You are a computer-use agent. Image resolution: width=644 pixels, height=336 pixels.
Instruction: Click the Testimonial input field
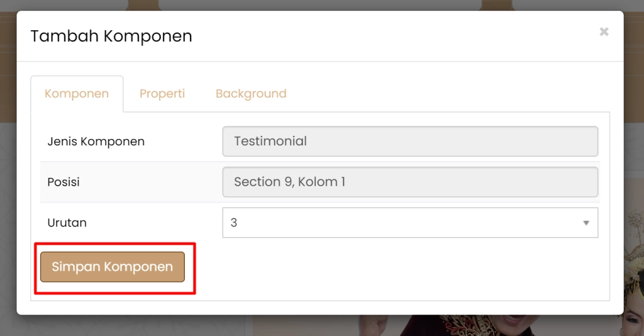tap(410, 141)
